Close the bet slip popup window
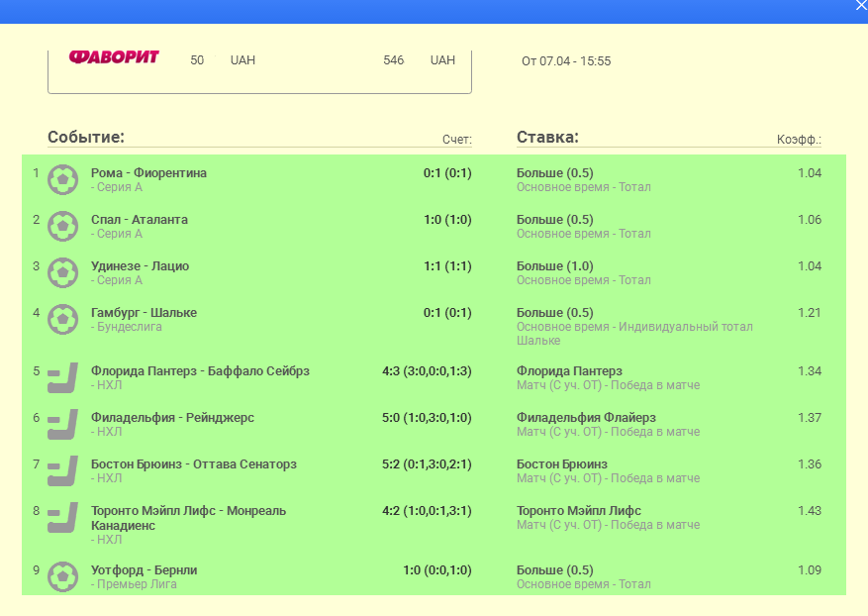Viewport: 868px width, 616px height. pyautogui.click(x=860, y=6)
